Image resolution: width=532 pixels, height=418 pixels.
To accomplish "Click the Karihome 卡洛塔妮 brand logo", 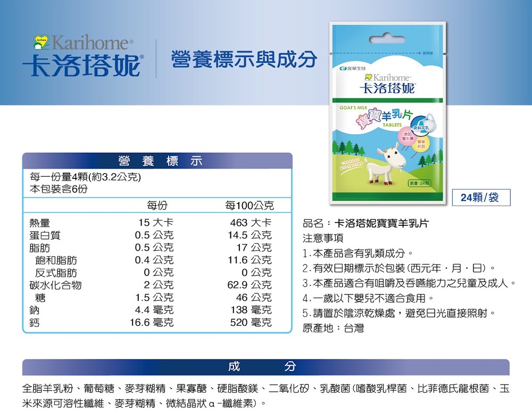I will (84, 56).
